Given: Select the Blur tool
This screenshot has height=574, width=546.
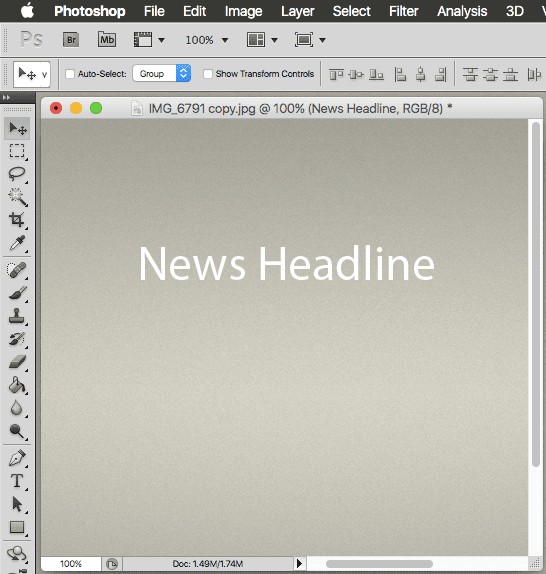Looking at the screenshot, I should point(17,408).
